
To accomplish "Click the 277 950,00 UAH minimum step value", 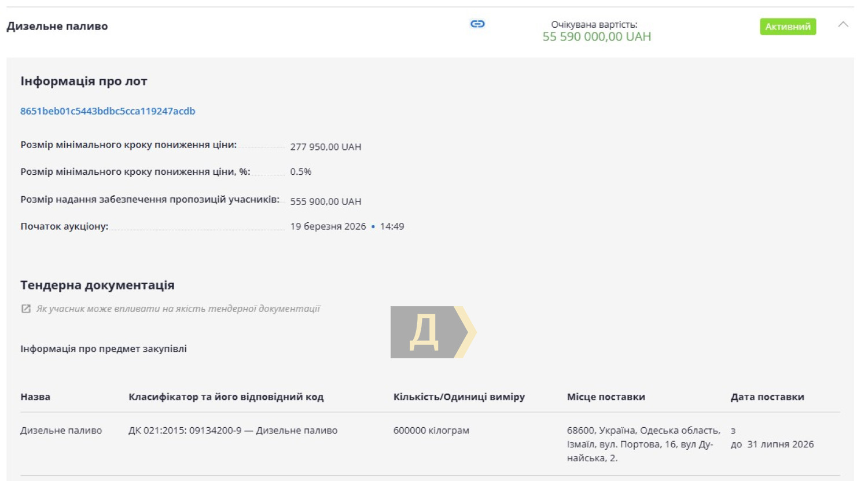I will point(325,147).
